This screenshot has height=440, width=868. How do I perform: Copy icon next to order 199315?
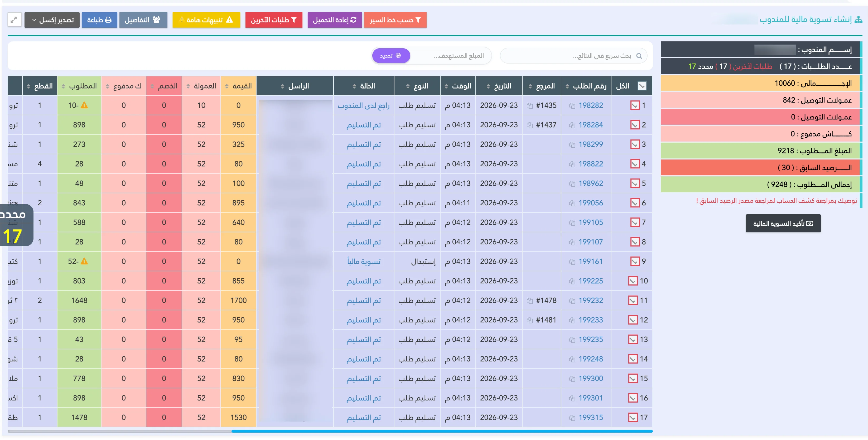pos(572,418)
